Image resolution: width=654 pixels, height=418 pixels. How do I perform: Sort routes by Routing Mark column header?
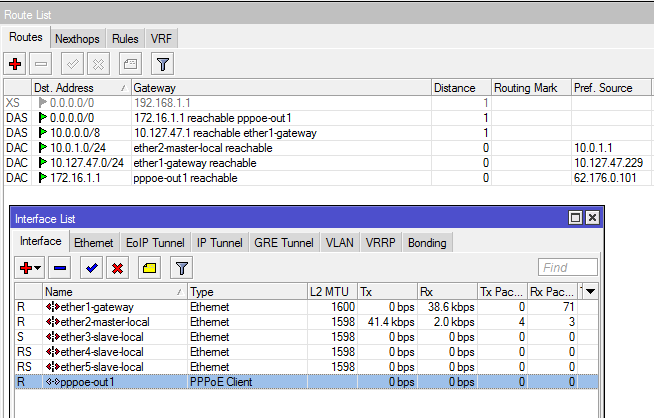pyautogui.click(x=531, y=88)
